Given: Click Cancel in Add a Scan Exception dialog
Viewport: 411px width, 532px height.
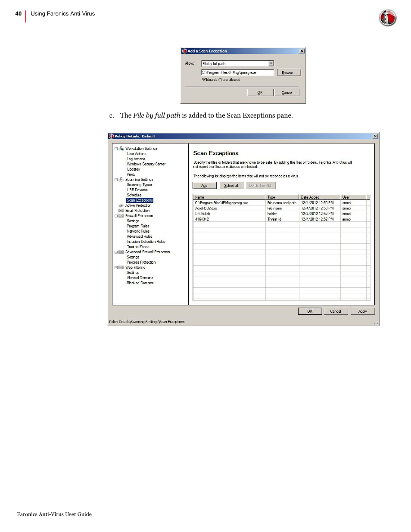Looking at the screenshot, I should tap(287, 92).
